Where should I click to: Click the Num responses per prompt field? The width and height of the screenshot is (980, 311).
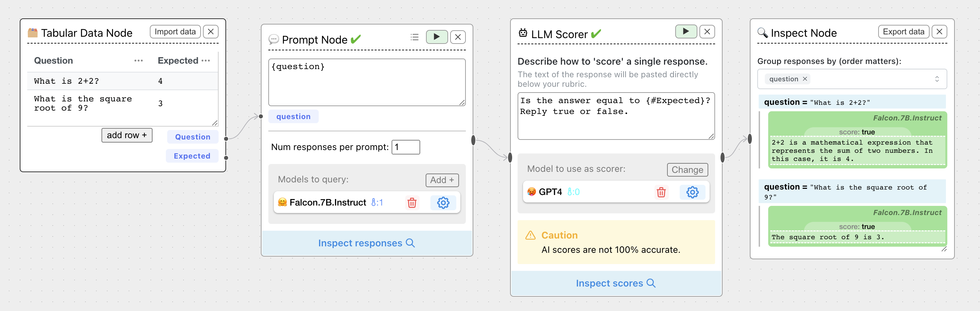coord(406,147)
